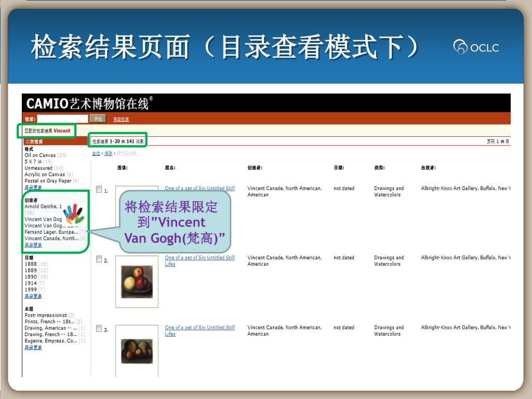
Task: Filter by subject Drawing, American
Action: [x=51, y=328]
